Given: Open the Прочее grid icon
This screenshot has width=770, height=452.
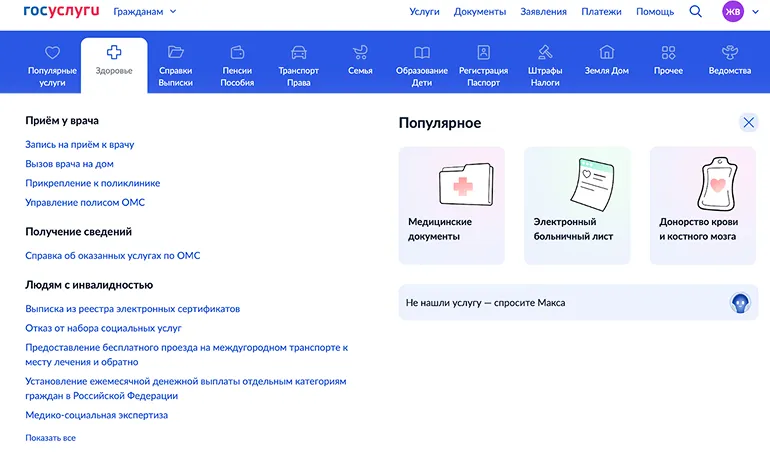Looking at the screenshot, I should (668, 52).
